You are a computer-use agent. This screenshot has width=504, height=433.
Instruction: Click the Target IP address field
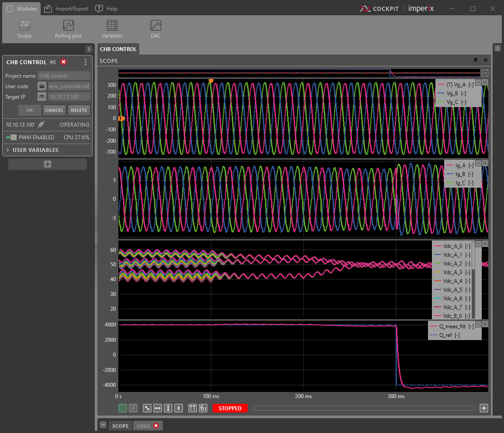coord(69,96)
